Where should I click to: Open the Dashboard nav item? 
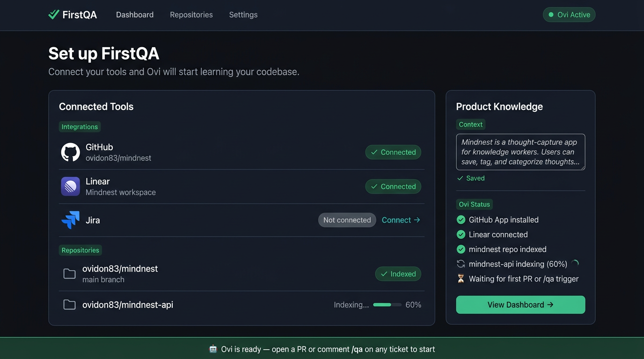point(135,14)
